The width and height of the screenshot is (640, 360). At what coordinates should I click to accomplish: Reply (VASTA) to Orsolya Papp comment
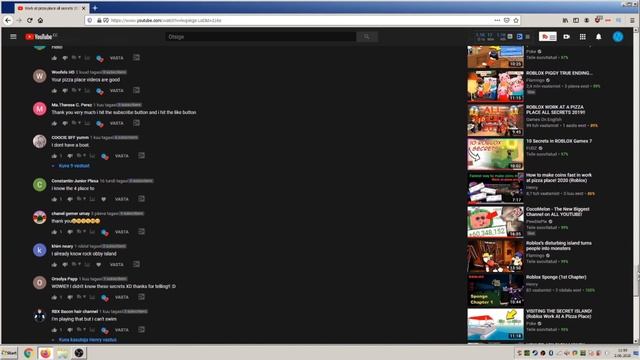point(122,297)
